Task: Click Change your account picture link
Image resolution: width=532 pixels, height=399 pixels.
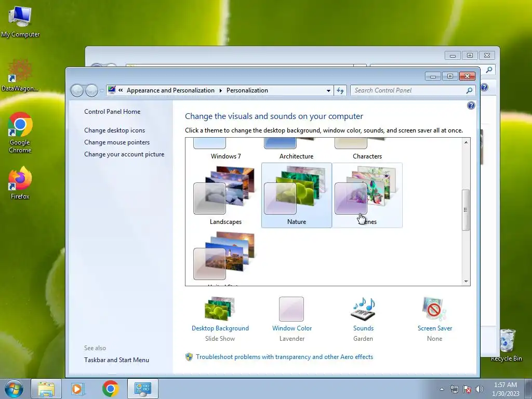Action: pos(124,154)
